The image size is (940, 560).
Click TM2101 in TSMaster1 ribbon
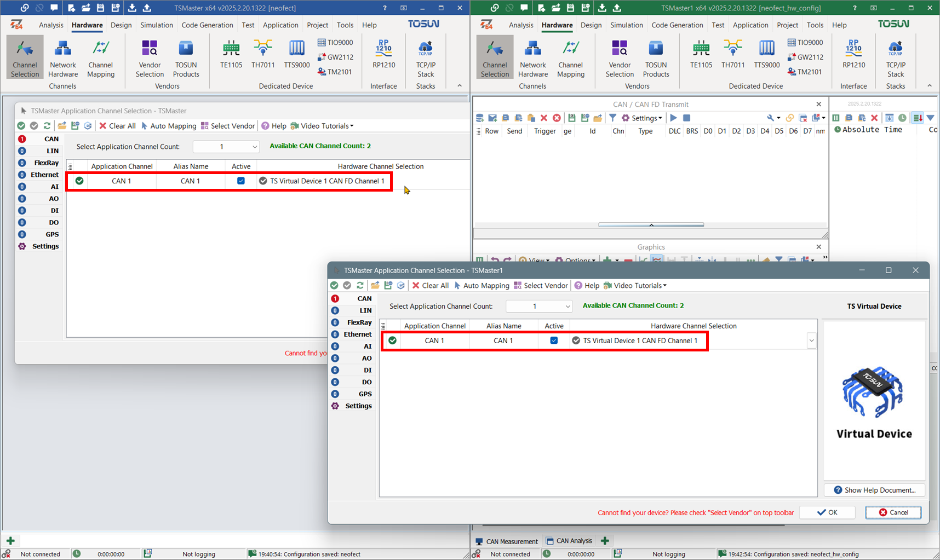coord(805,72)
